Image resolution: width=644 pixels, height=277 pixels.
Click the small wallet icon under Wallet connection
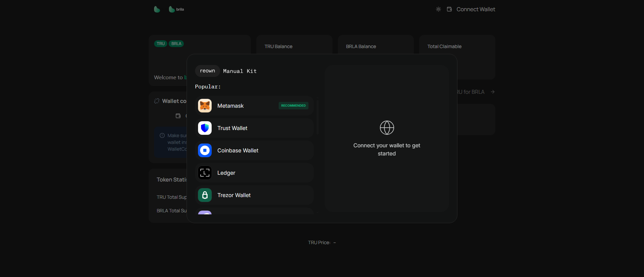tap(178, 116)
